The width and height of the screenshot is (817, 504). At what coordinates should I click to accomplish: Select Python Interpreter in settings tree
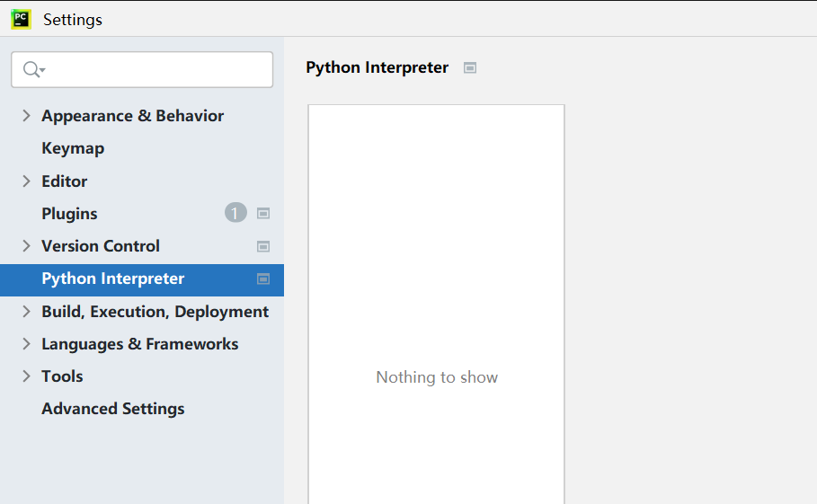[x=142, y=279]
